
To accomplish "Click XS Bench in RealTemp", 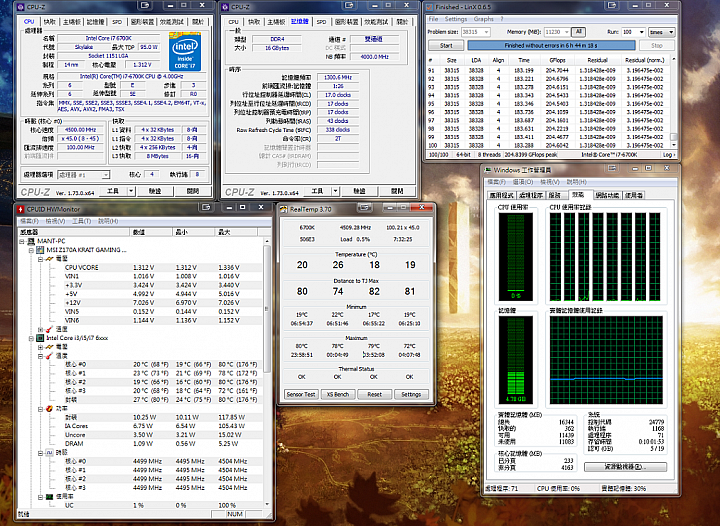I will pos(338,394).
